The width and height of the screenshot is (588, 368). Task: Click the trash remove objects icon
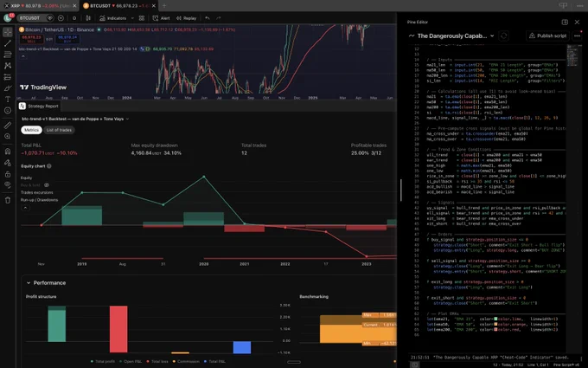(8, 200)
